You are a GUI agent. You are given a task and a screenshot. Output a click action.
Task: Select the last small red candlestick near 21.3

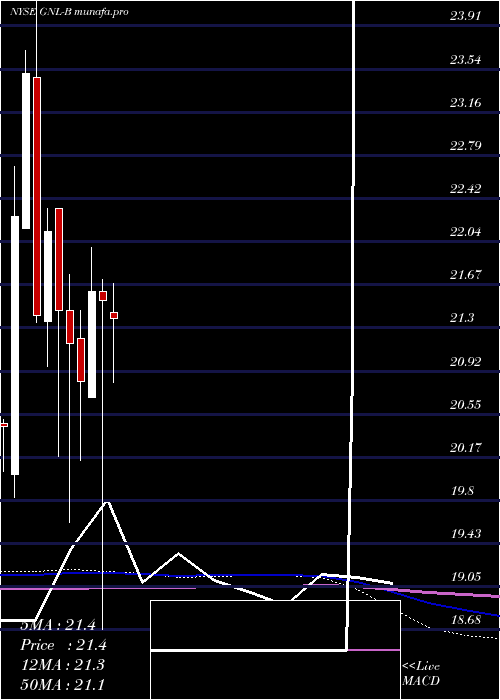click(x=114, y=316)
